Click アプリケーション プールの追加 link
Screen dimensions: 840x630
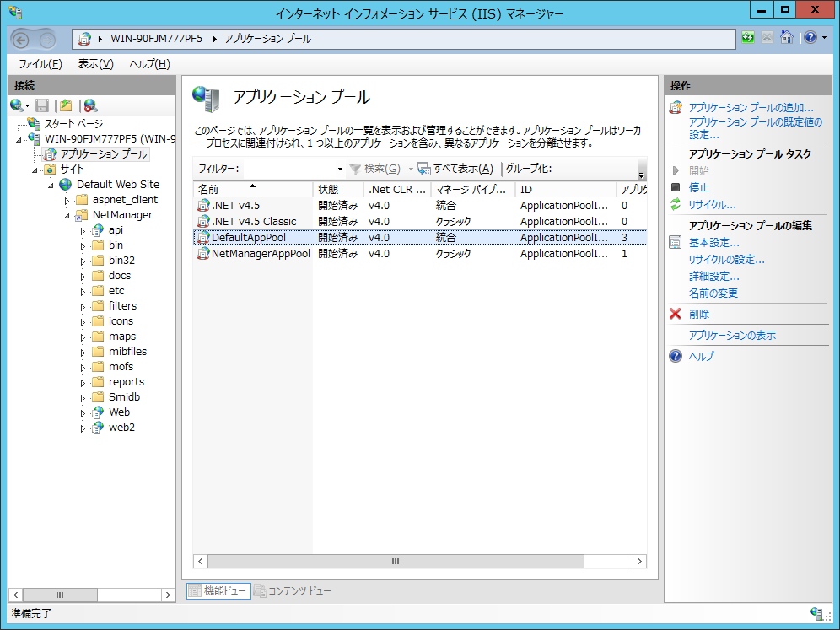[751, 108]
